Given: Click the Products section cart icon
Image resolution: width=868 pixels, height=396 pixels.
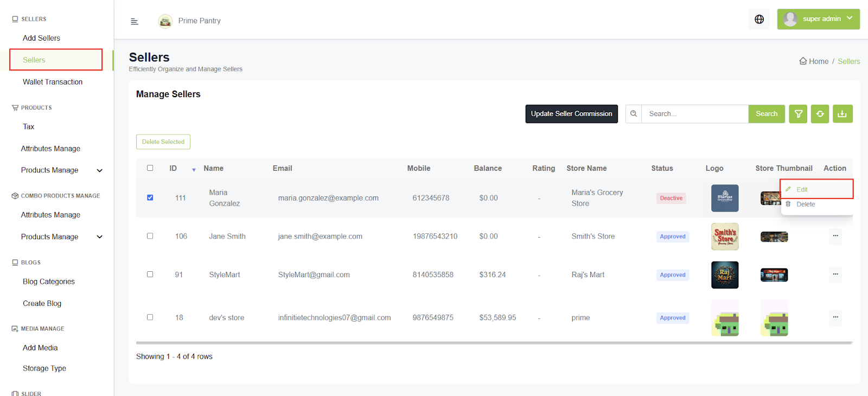Looking at the screenshot, I should click(x=15, y=107).
